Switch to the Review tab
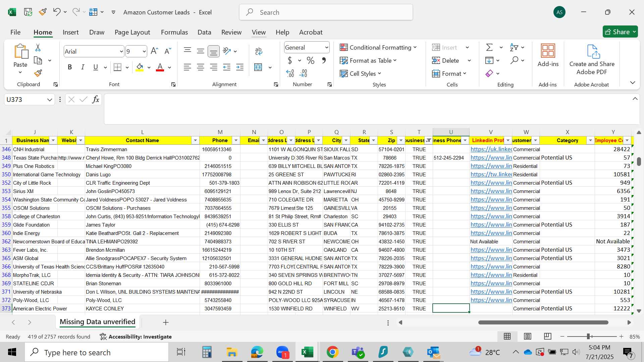 (x=231, y=32)
